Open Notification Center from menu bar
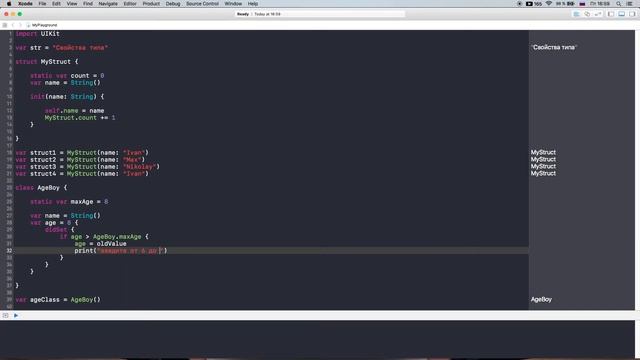Viewport: 640px width, 360px height. coord(630,4)
